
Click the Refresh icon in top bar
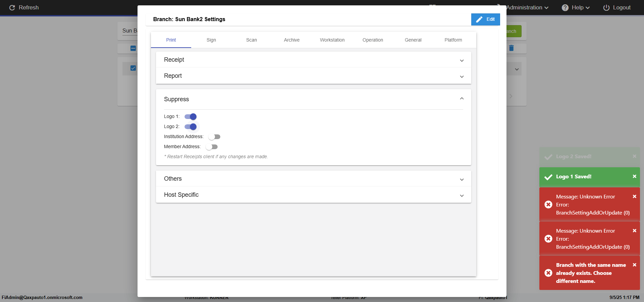click(x=12, y=8)
